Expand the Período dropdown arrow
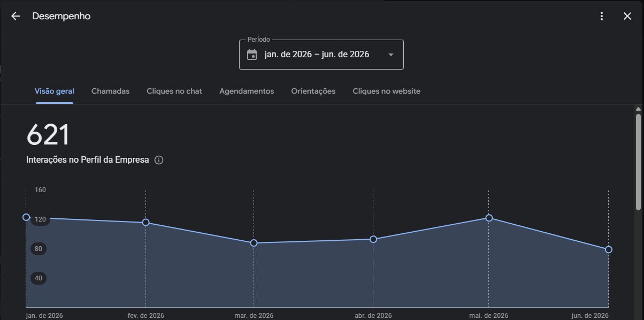The image size is (644, 320). [390, 55]
